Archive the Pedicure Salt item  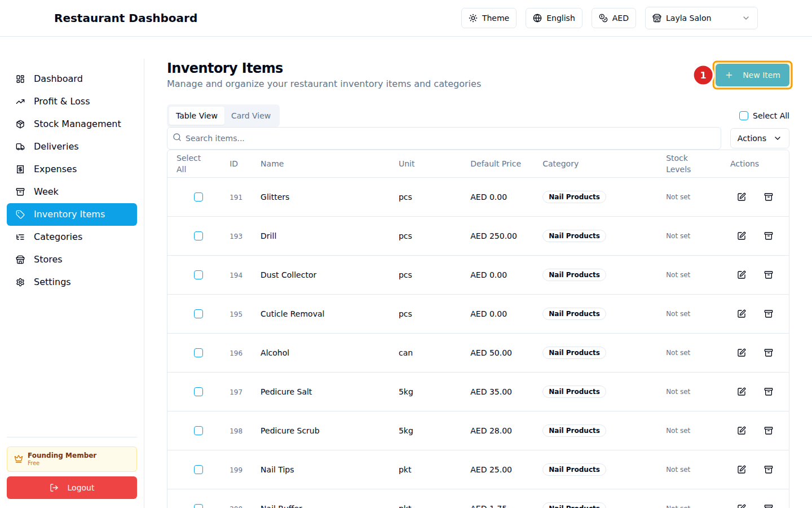[x=768, y=392]
